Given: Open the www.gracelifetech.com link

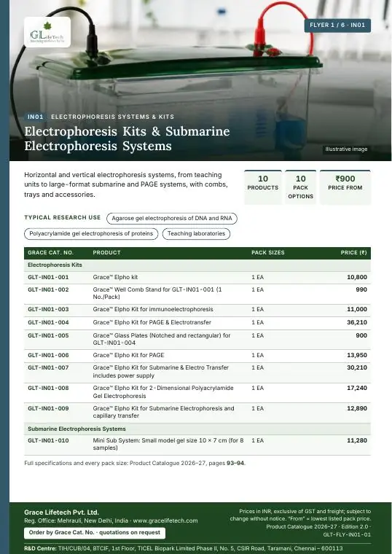Looking at the screenshot, I should tap(165, 520).
